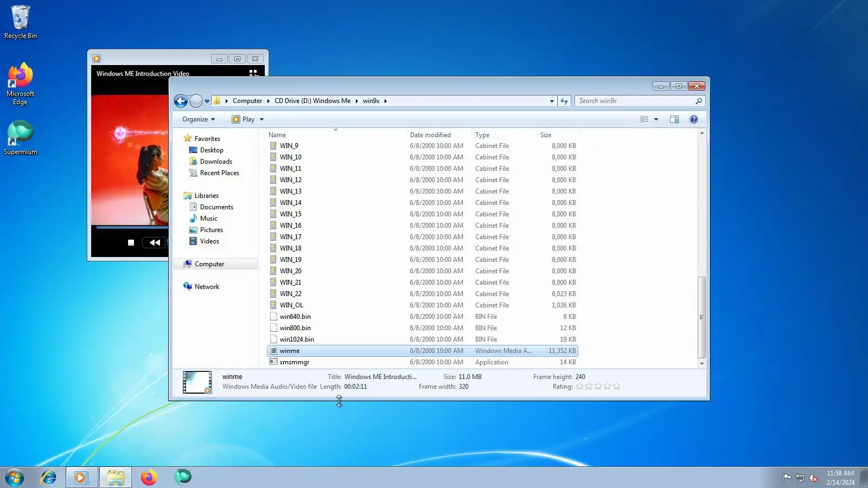The width and height of the screenshot is (868, 488).
Task: Launch Microsoft Edge desktop shortcut
Action: (x=21, y=84)
